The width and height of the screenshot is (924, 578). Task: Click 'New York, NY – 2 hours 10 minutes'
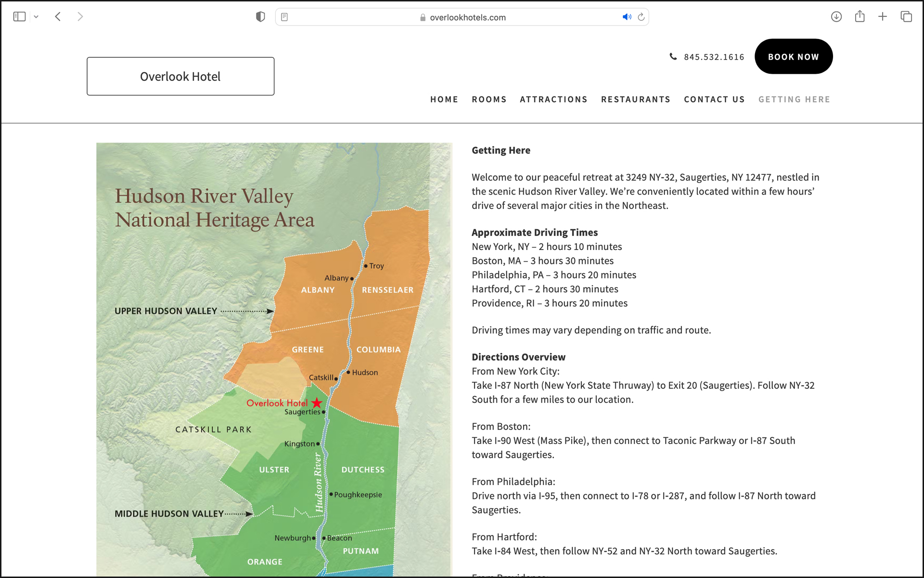tap(547, 247)
